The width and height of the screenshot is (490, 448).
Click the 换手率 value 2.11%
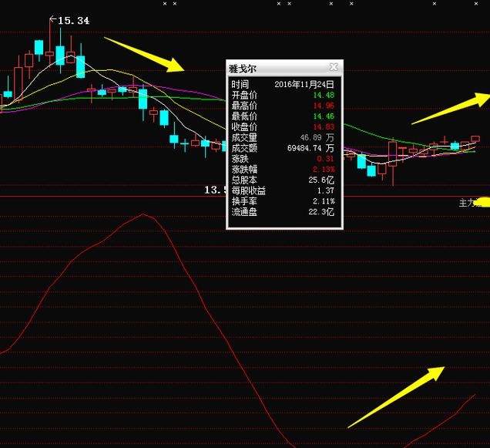pos(324,201)
